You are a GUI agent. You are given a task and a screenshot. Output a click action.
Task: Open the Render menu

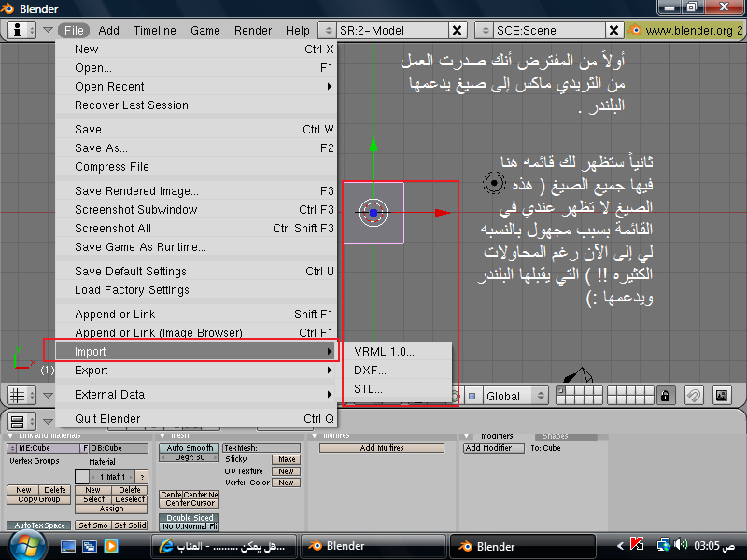click(x=253, y=31)
